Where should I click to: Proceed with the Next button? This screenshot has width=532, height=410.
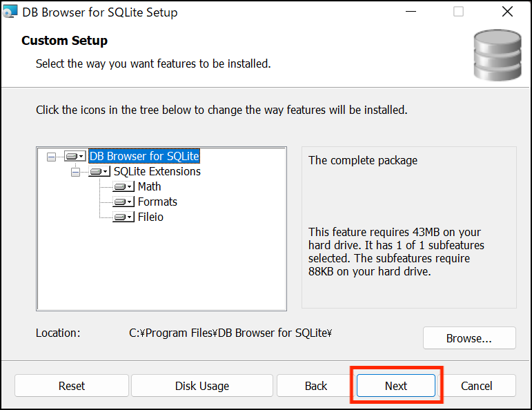point(396,386)
